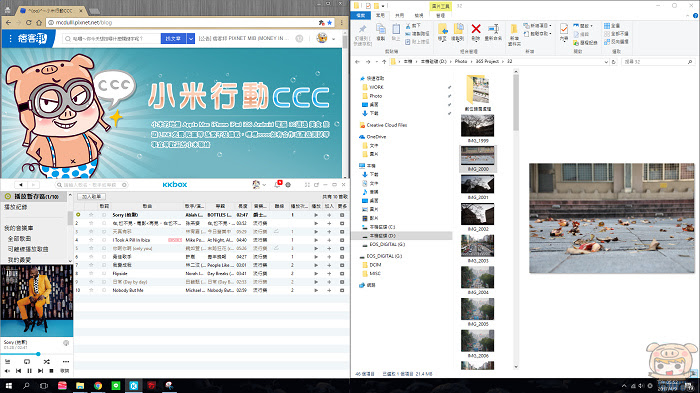700x393 pixels.
Task: Add Nobody But Me using plus icon
Action: point(329,290)
